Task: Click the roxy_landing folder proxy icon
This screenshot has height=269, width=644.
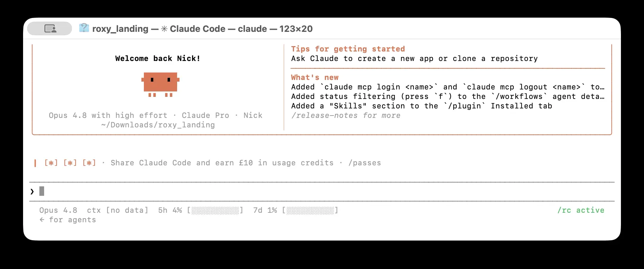Action: click(x=84, y=28)
